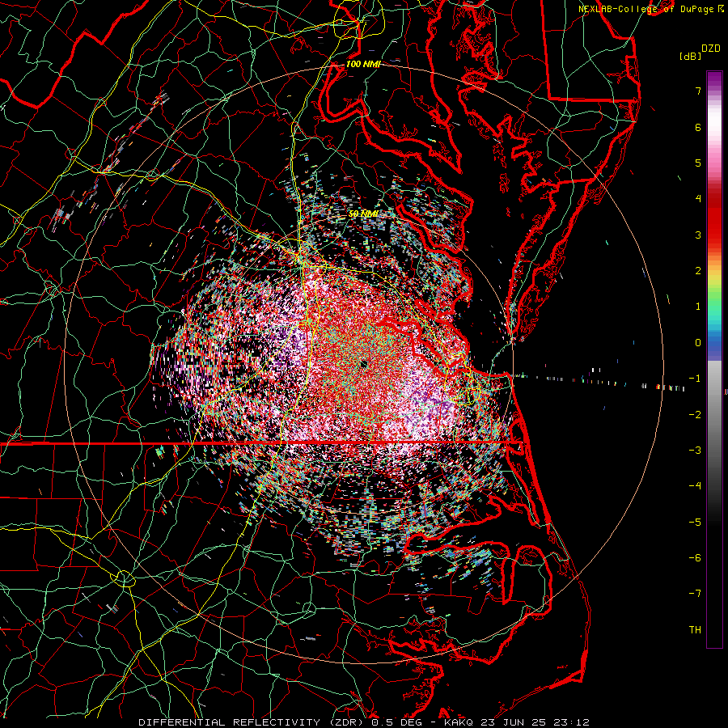Click the legend value -6

point(695,558)
